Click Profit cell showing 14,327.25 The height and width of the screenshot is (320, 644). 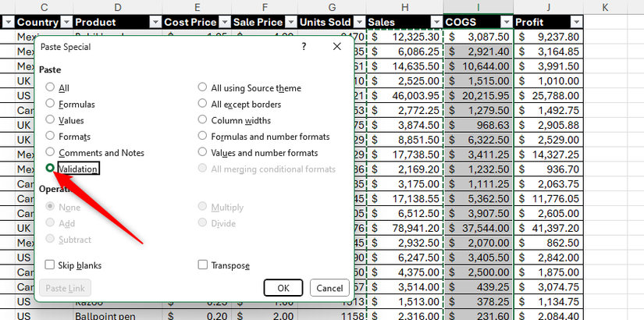coord(548,155)
